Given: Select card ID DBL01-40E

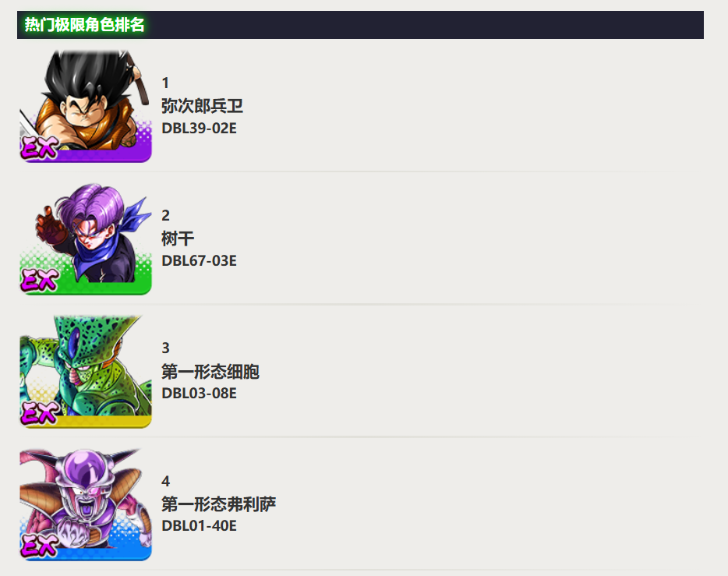Looking at the screenshot, I should 199,526.
